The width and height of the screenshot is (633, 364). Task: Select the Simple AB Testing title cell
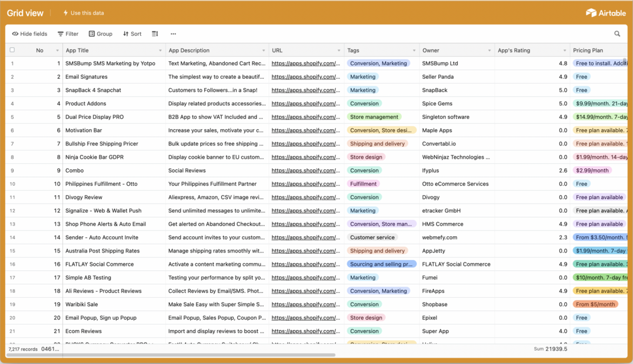pos(114,278)
